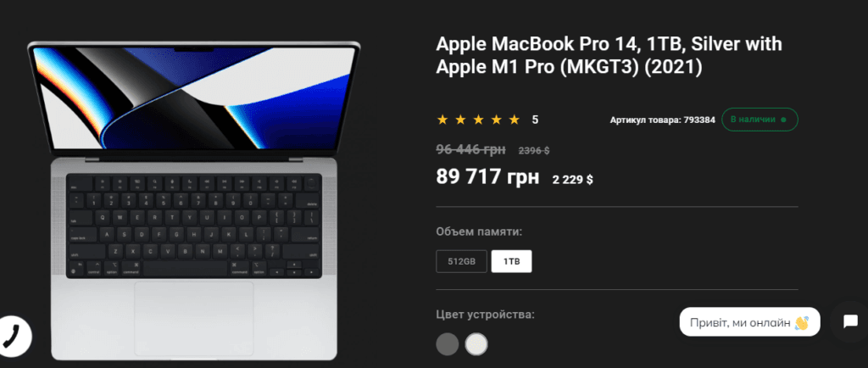The image size is (868, 368).
Task: Click the rating count number 5
Action: (x=535, y=120)
